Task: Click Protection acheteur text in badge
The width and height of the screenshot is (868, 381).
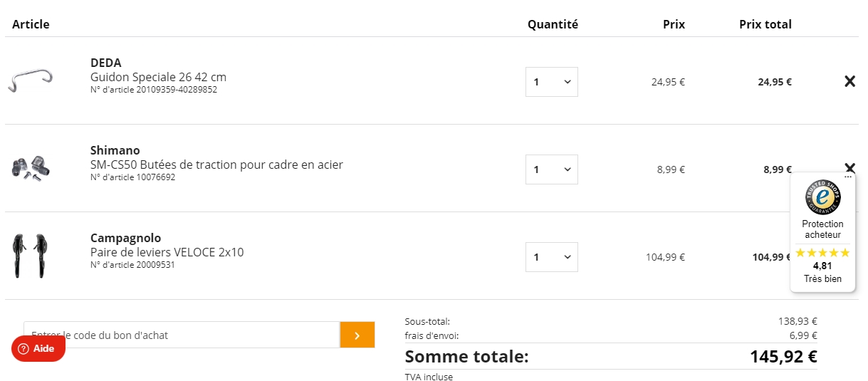Action: pyautogui.click(x=822, y=229)
